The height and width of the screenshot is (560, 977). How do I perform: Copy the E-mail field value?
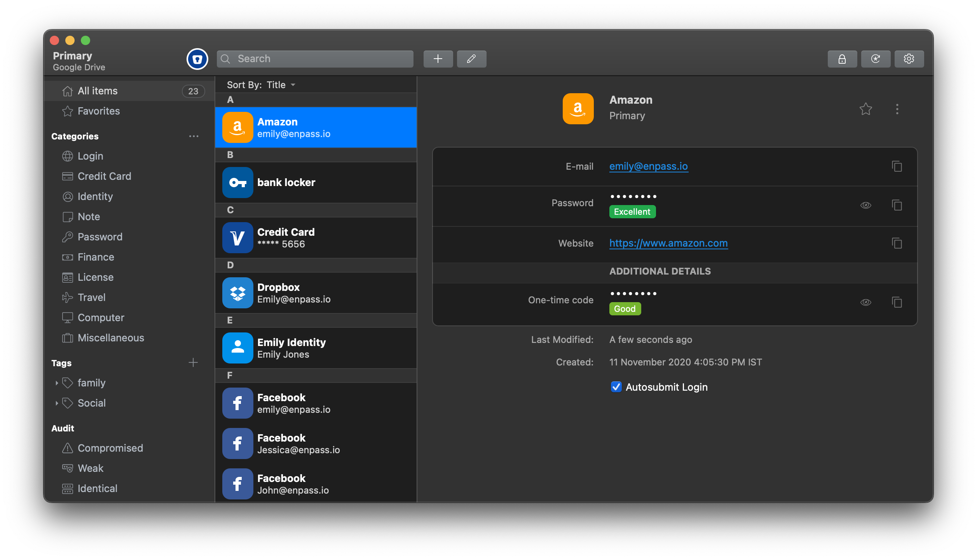click(x=897, y=167)
